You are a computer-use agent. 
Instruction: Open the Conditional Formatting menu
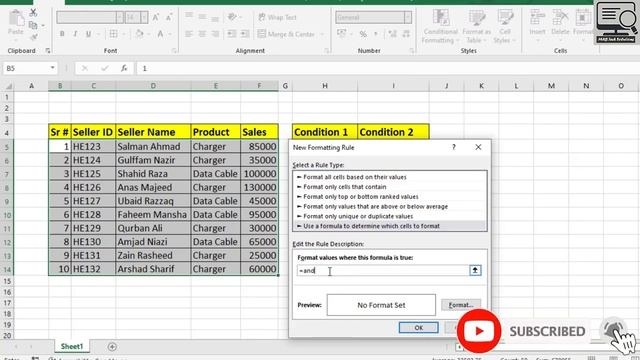point(440,26)
